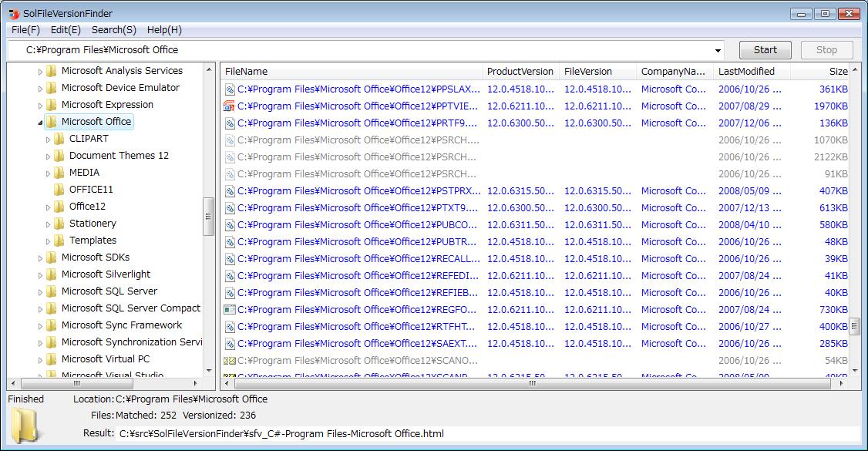Select the Microsoft Office tree item
Screen dimensions: 868x451
click(96, 122)
